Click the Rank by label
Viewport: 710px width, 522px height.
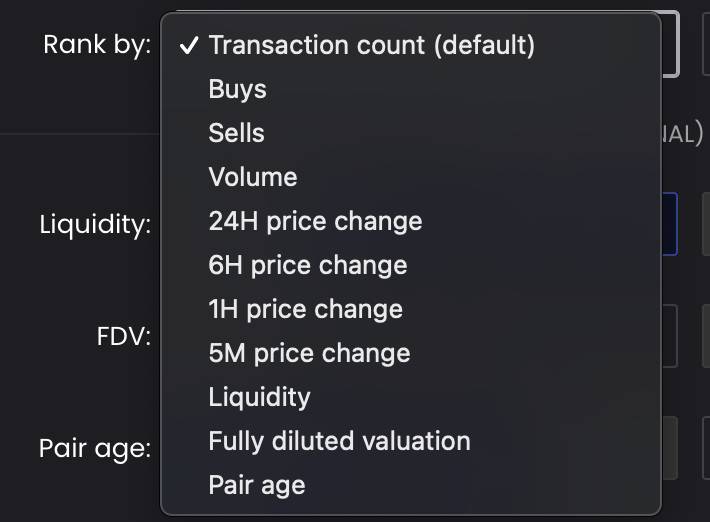click(97, 46)
